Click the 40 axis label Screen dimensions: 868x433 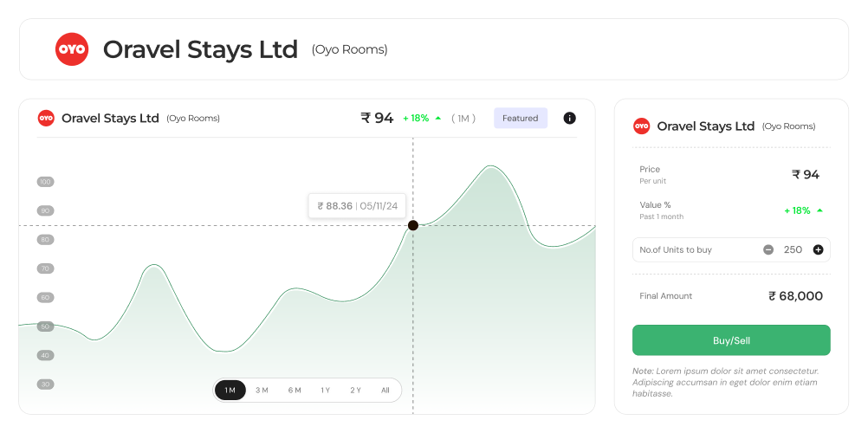pos(45,355)
